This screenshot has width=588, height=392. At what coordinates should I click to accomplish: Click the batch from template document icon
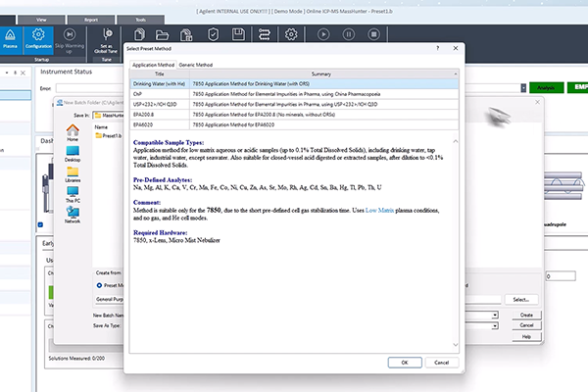[x=186, y=34]
